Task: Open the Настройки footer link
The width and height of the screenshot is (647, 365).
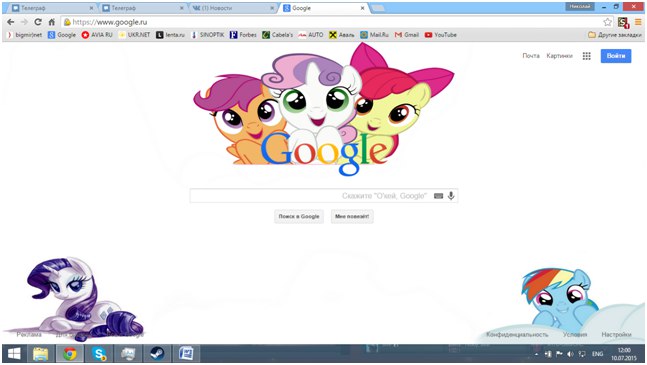Action: [x=616, y=334]
